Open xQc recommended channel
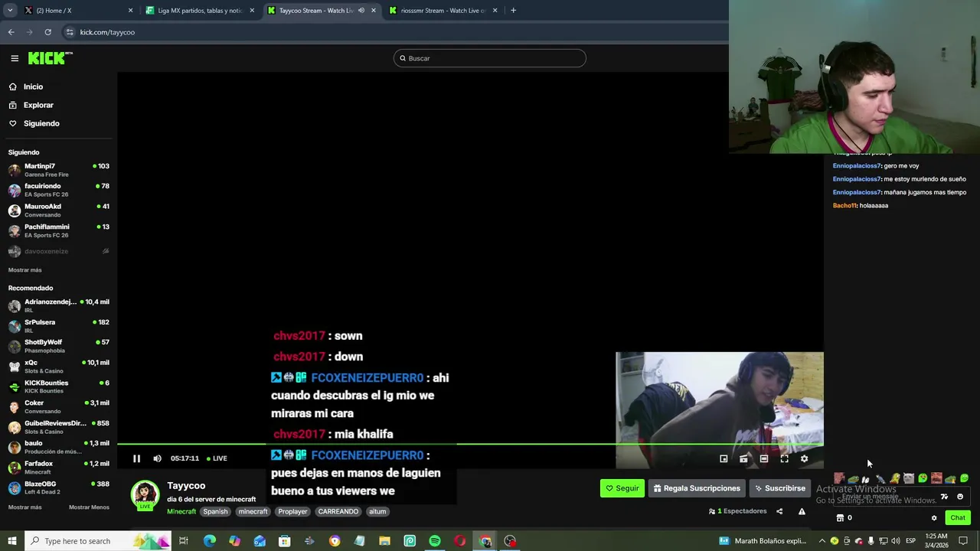 click(58, 367)
